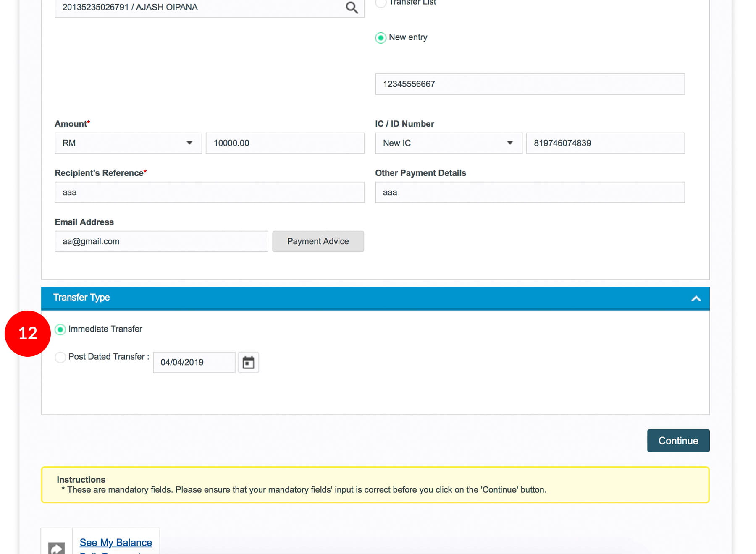Select the Post Dated Transfer radio button
The height and width of the screenshot is (554, 756).
coord(60,357)
